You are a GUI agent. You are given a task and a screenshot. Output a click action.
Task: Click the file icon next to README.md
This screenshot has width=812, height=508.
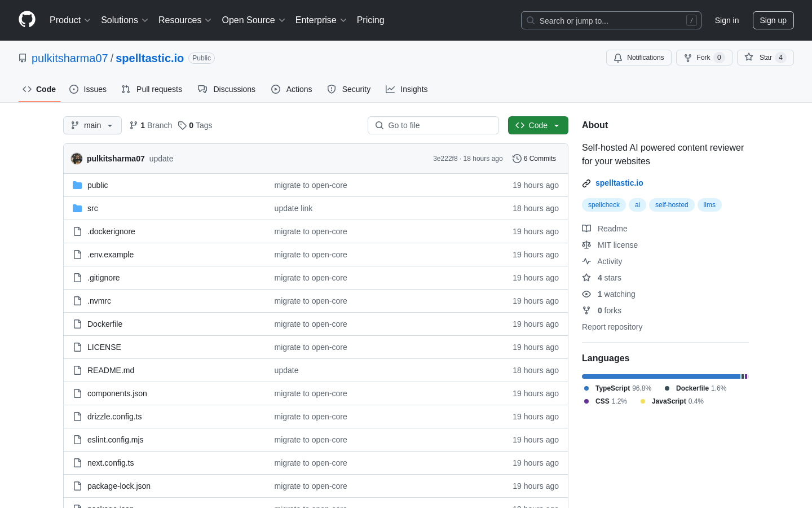(x=77, y=370)
